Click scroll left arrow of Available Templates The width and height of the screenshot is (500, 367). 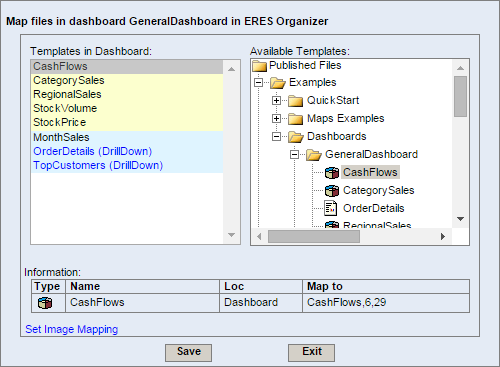(259, 236)
